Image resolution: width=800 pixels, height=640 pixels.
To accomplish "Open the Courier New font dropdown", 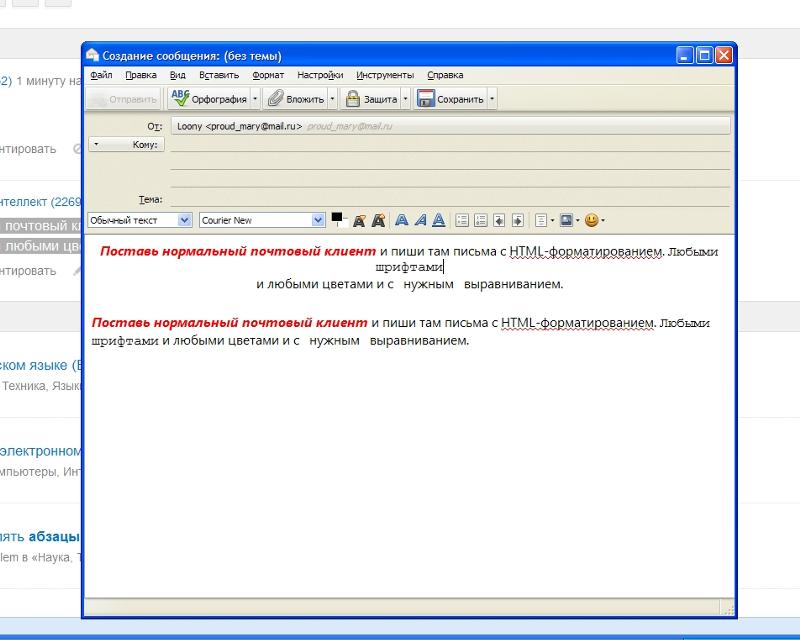I will pos(318,220).
